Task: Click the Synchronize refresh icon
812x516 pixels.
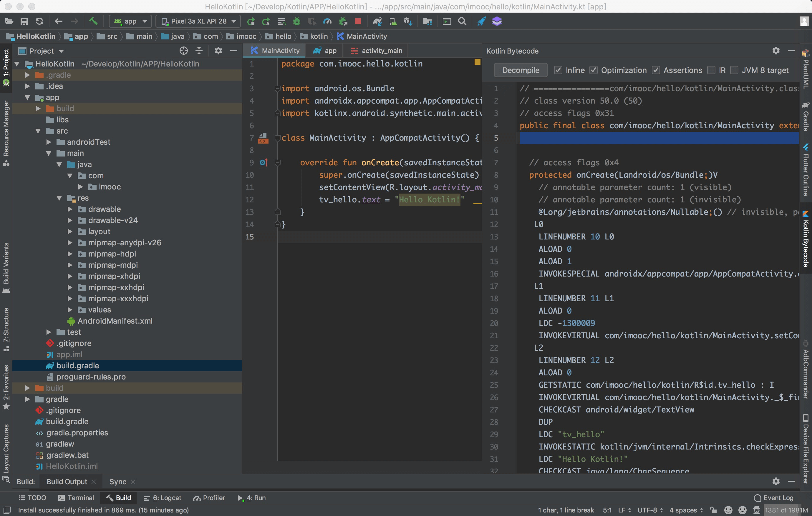Action: tap(39, 21)
